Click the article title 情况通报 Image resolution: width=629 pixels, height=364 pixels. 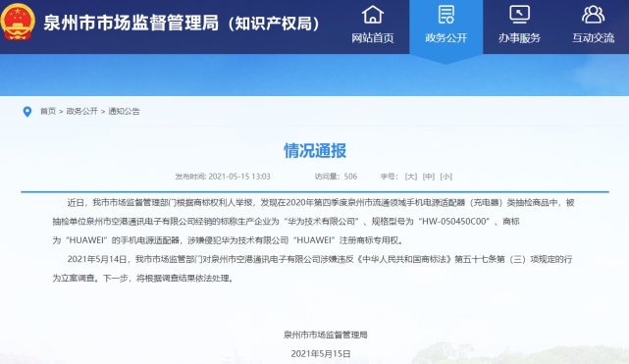315,151
